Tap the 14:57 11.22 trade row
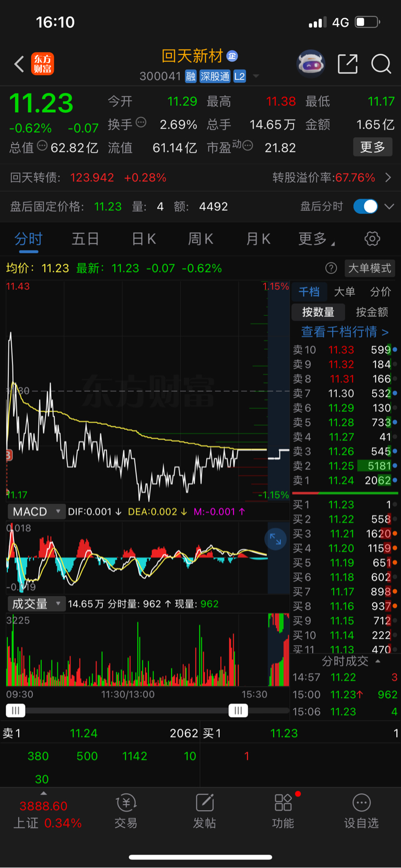Screen dimensions: 401x868 coord(345,677)
